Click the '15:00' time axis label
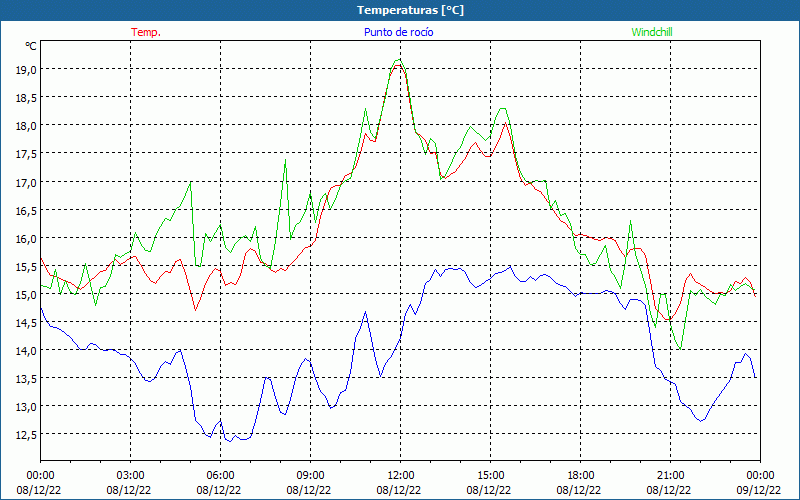Screen dimensions: 800x500 (x=490, y=476)
